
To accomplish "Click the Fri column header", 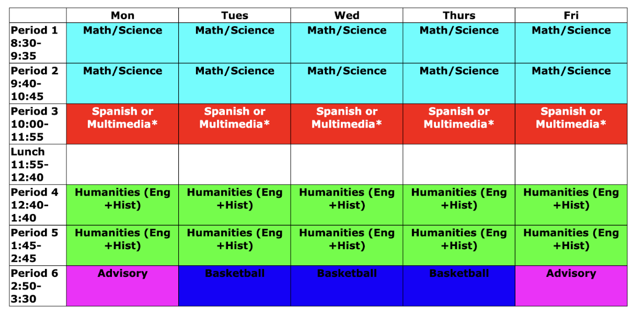I will [571, 15].
